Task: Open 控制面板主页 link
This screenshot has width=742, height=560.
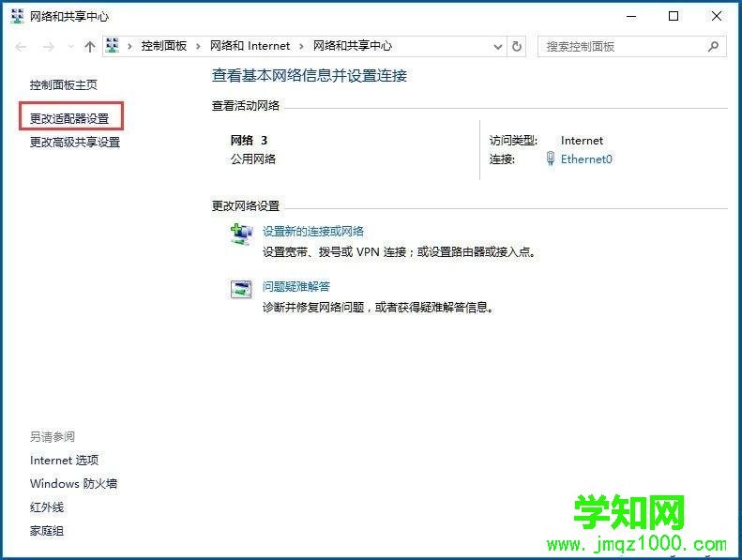Action: (64, 85)
